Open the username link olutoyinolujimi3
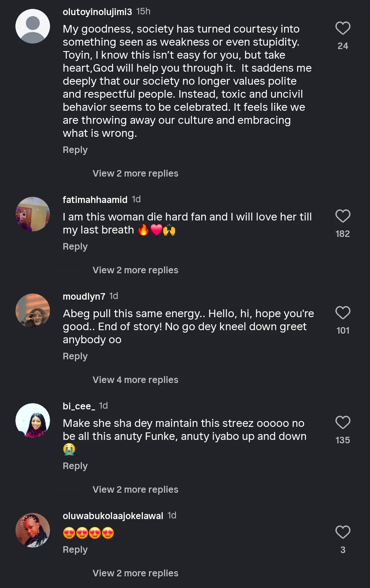Viewport: 370px width, 588px height. point(97,12)
